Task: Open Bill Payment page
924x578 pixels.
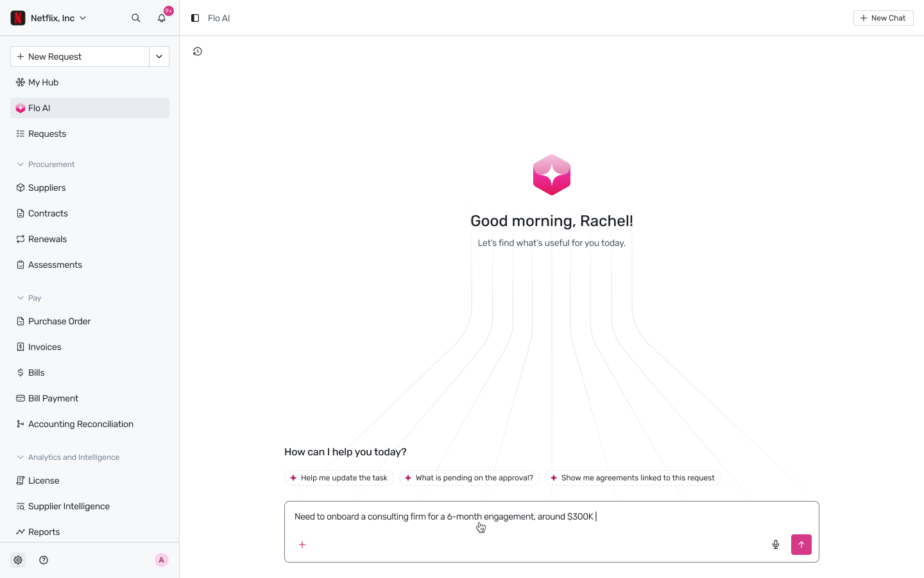Action: (x=90, y=398)
